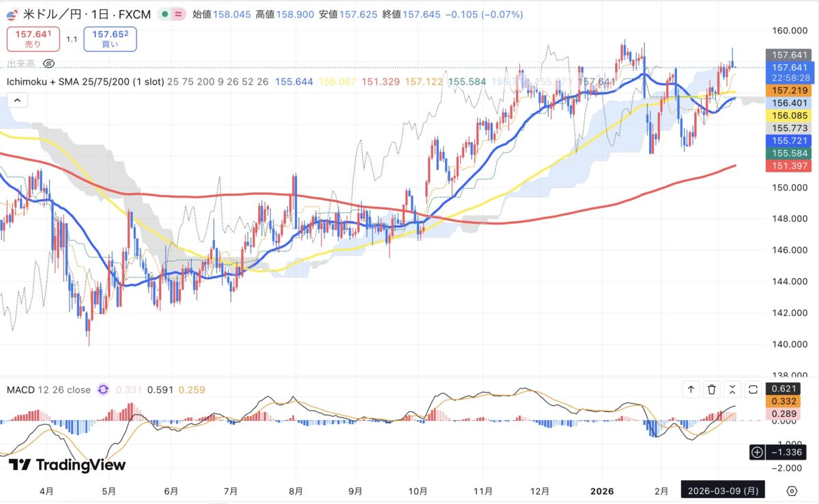Click the USD/JPY flag symbol icon
The image size is (819, 504).
pyautogui.click(x=12, y=14)
